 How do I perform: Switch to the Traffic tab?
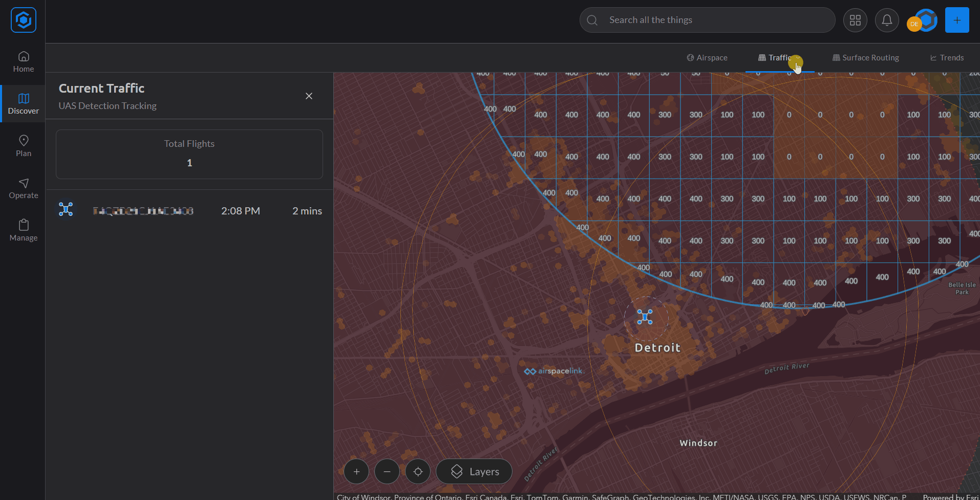pos(780,58)
